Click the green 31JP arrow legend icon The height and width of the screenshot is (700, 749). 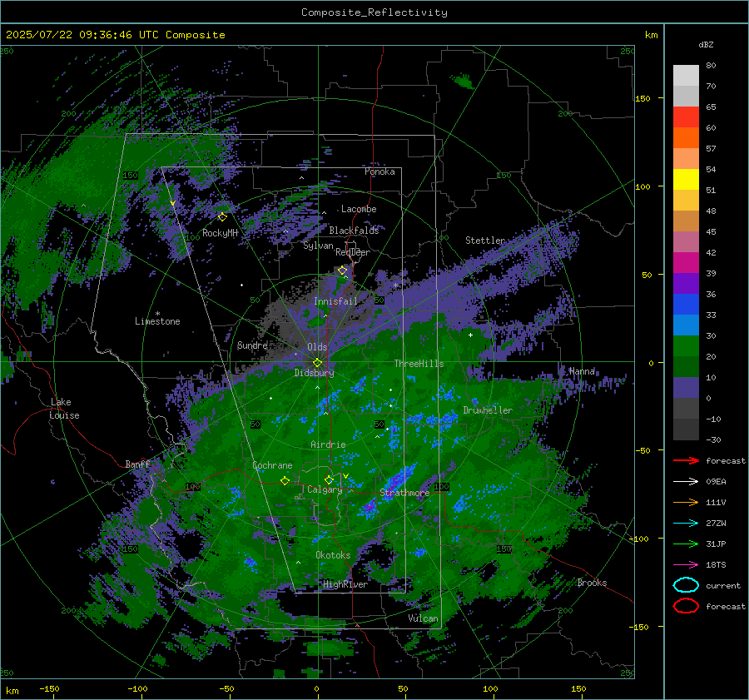(x=686, y=544)
